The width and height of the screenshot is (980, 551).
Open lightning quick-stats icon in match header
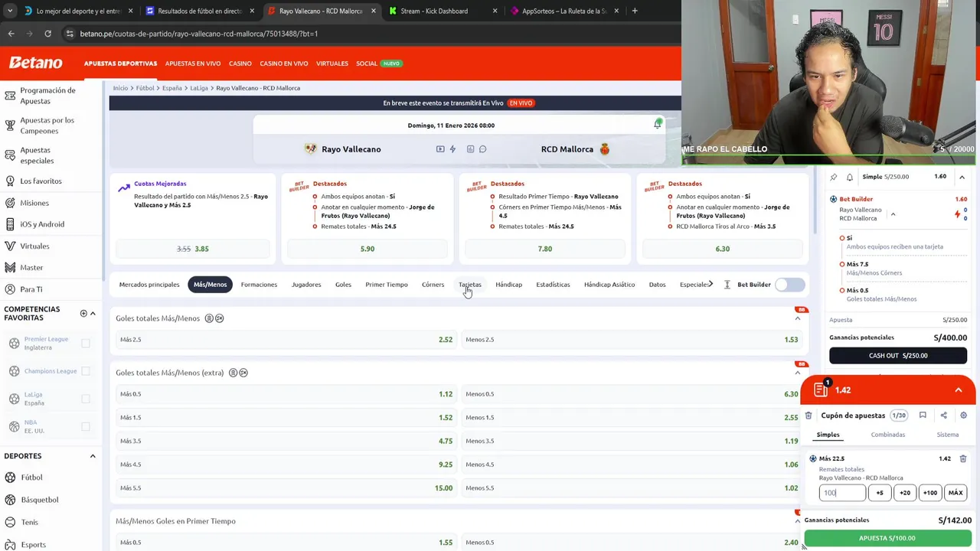tap(452, 149)
